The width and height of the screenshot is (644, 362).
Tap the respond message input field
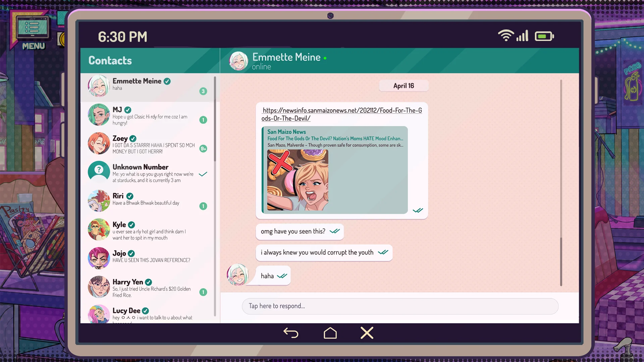(x=400, y=306)
